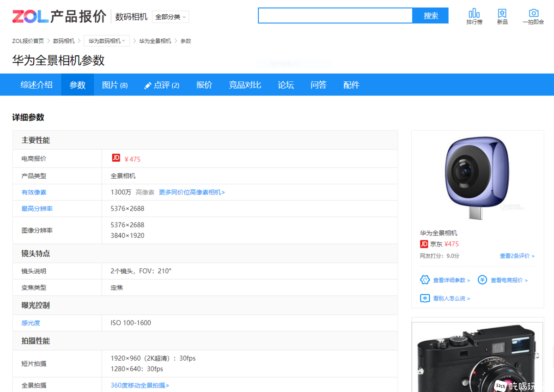Image resolution: width=554 pixels, height=392 pixels.
Task: Select the 1920×960（2K超清）：30fps text
Action: coord(153,358)
